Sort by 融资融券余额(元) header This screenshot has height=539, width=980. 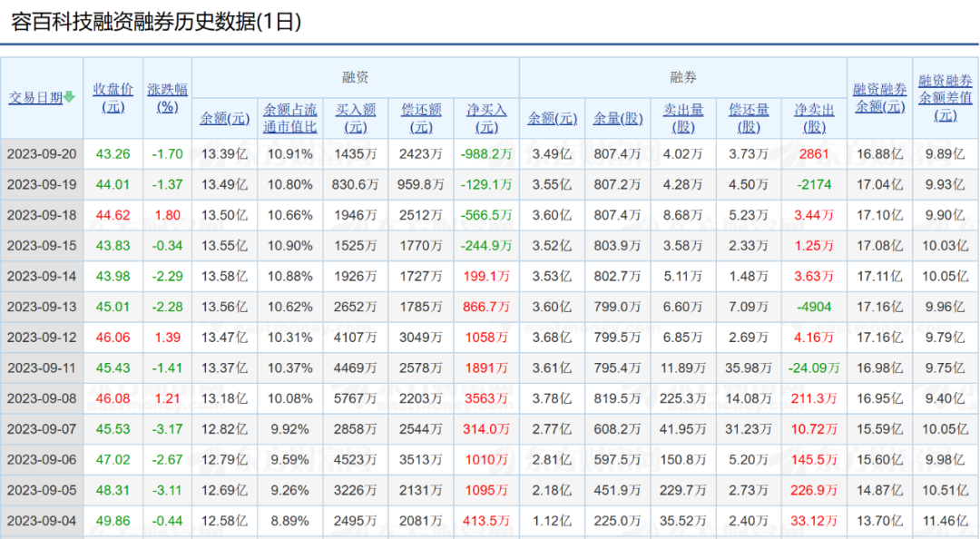click(880, 97)
